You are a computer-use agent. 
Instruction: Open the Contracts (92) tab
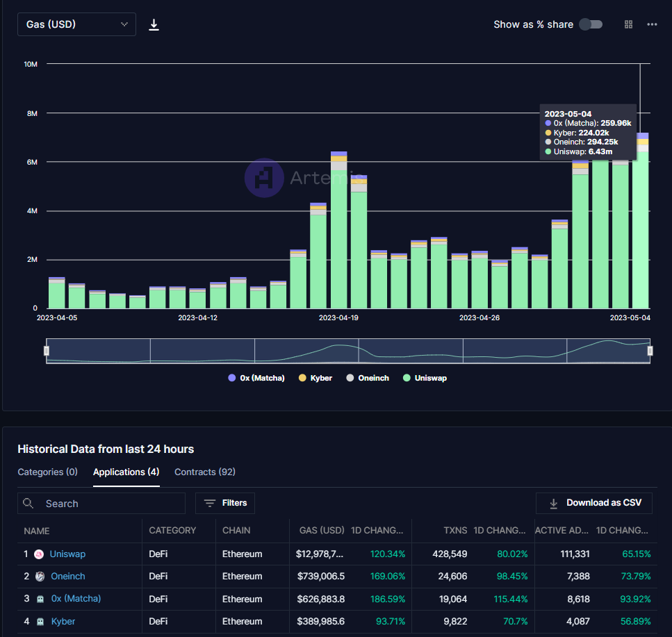coord(205,472)
